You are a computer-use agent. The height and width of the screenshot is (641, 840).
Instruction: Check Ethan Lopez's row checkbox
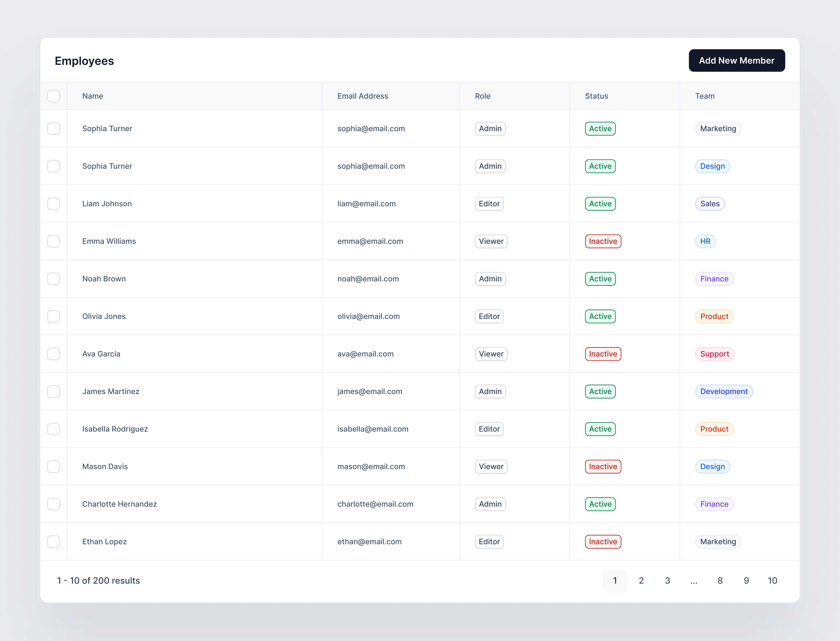point(53,542)
